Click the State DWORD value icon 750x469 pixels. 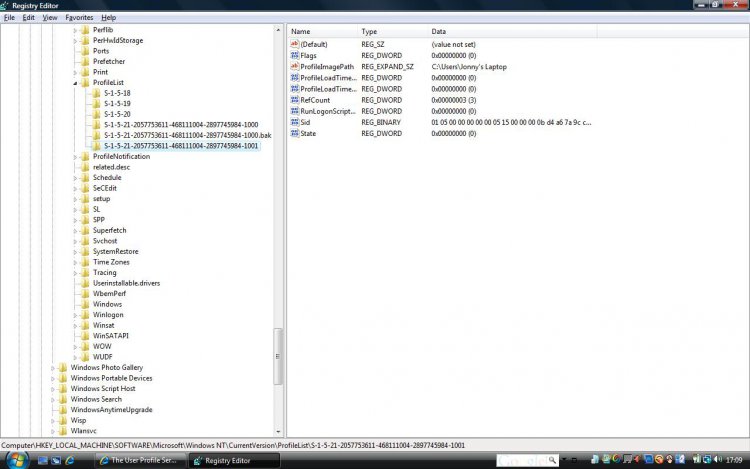click(x=295, y=133)
